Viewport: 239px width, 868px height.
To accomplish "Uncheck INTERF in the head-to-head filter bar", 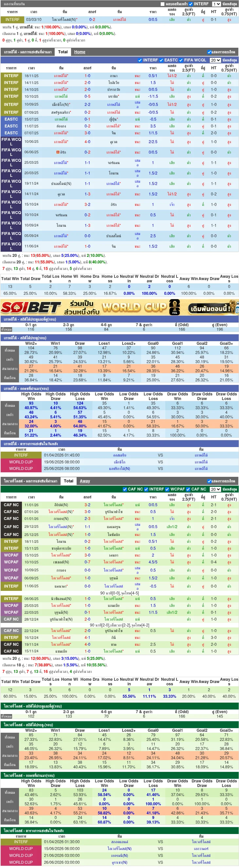I will tap(191, 4).
